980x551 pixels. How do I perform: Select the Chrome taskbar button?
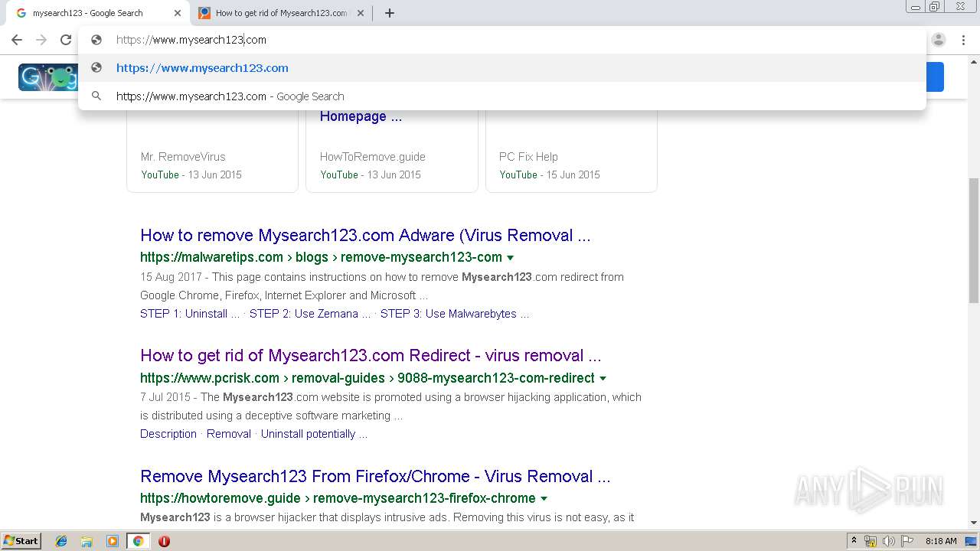(138, 541)
